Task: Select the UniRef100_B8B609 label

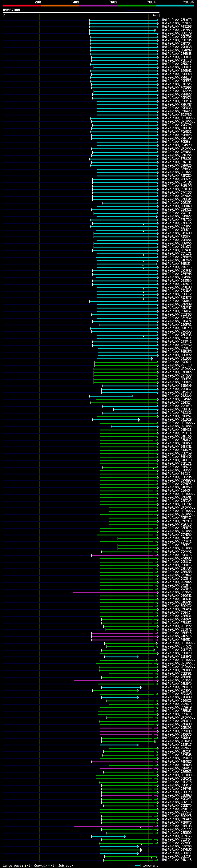Action: pos(177,386)
